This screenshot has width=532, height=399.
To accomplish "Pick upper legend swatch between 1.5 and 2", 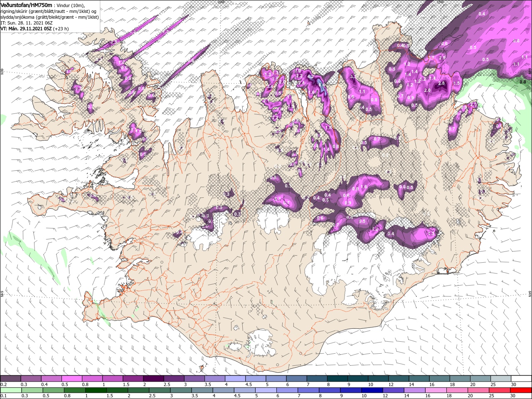I will pos(133,379).
